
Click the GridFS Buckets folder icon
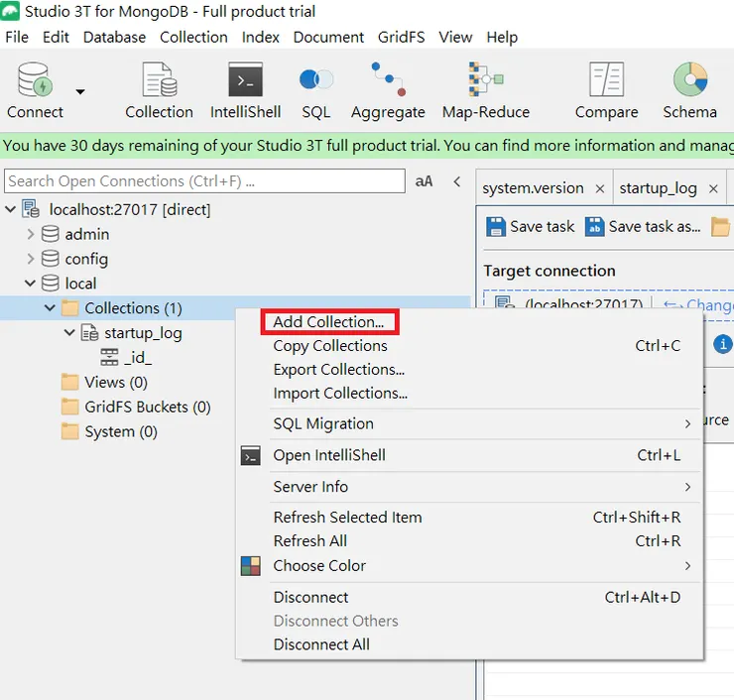click(70, 408)
